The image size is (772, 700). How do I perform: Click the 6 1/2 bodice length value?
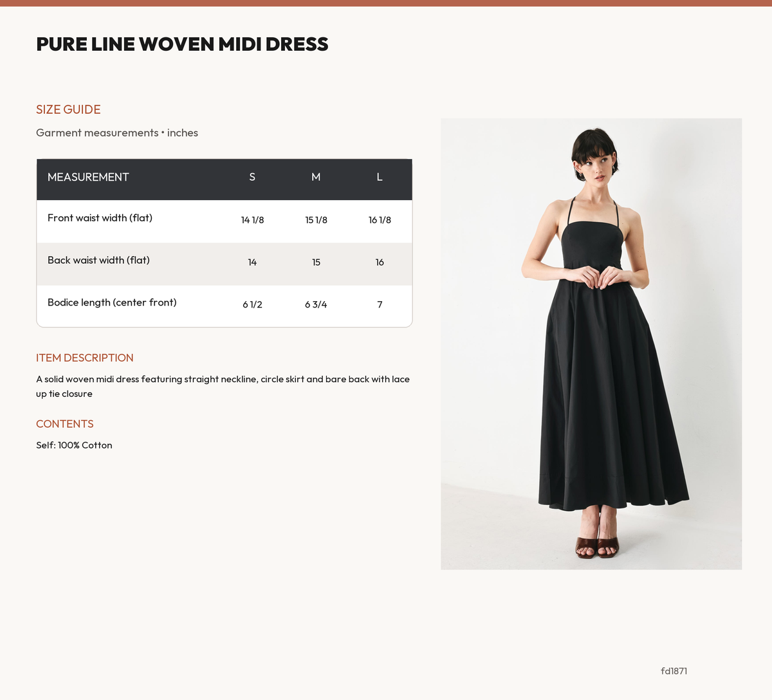point(252,304)
